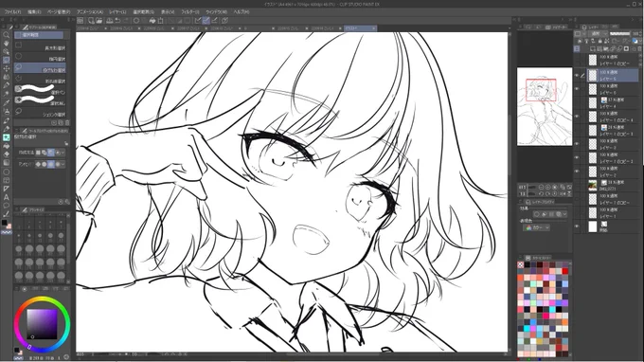The image size is (644, 362).
Task: Open ファイル menu
Action: 12,12
